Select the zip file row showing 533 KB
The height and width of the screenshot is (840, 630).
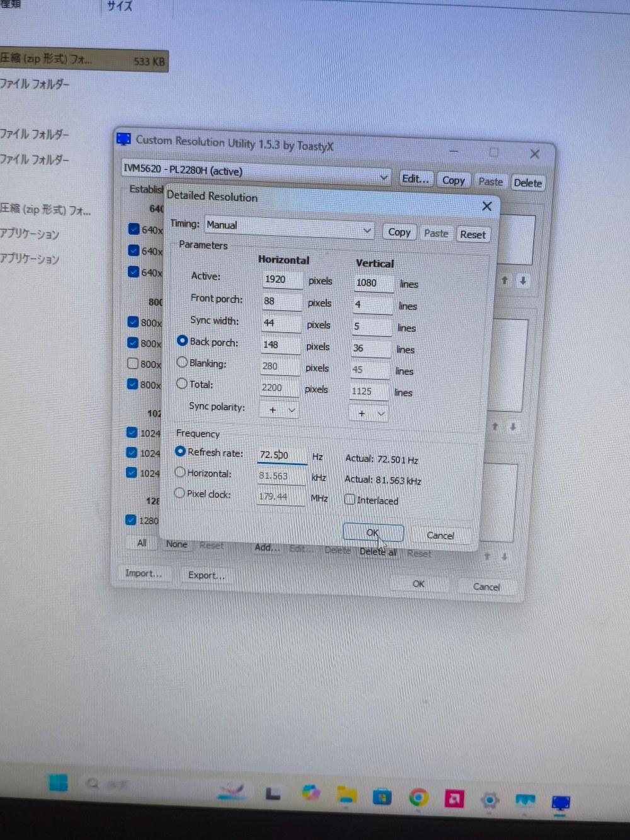pyautogui.click(x=84, y=60)
